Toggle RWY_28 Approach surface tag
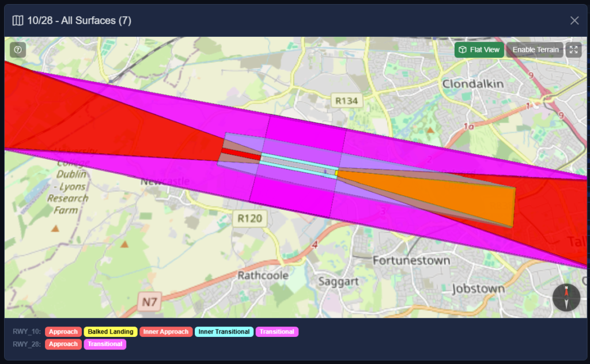Image resolution: width=590 pixels, height=364 pixels. pyautogui.click(x=63, y=344)
